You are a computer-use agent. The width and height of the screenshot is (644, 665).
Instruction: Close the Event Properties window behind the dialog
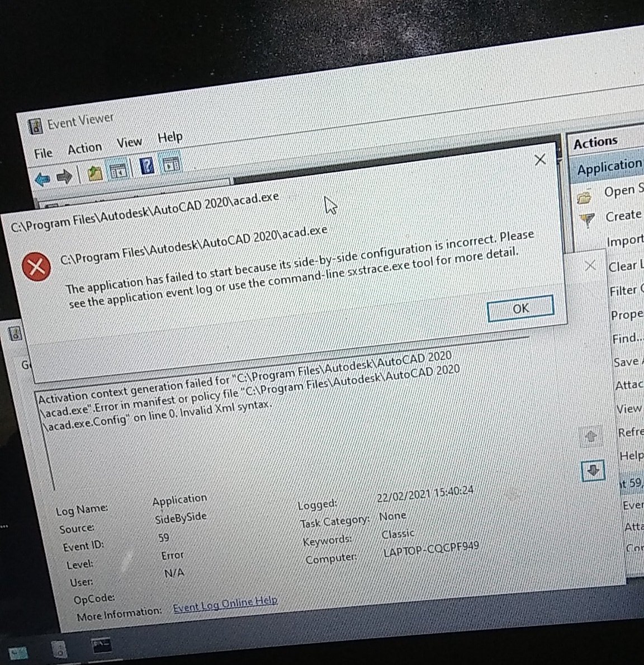[x=590, y=266]
